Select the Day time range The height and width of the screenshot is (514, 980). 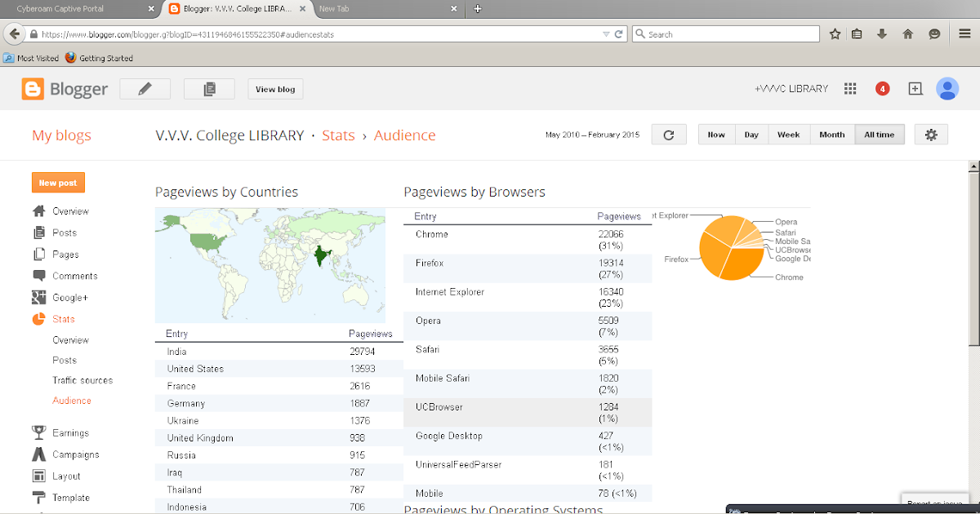[x=751, y=135]
